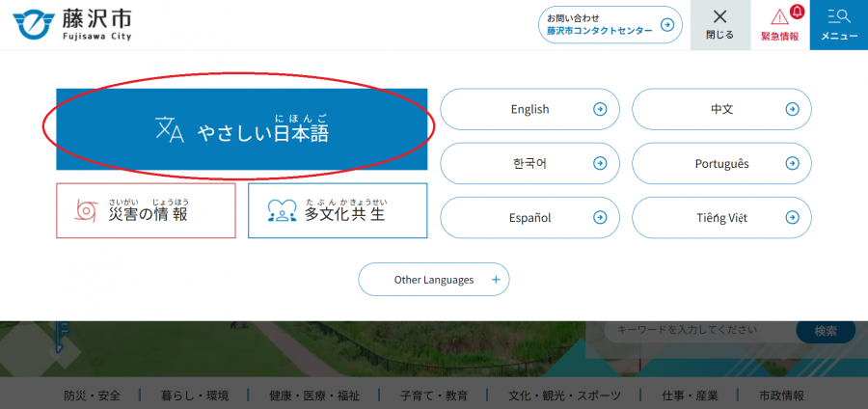Click the 検索 search button

(826, 331)
